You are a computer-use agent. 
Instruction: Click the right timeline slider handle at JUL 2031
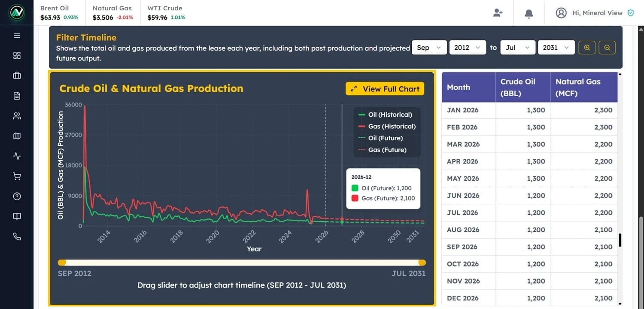[422, 263]
